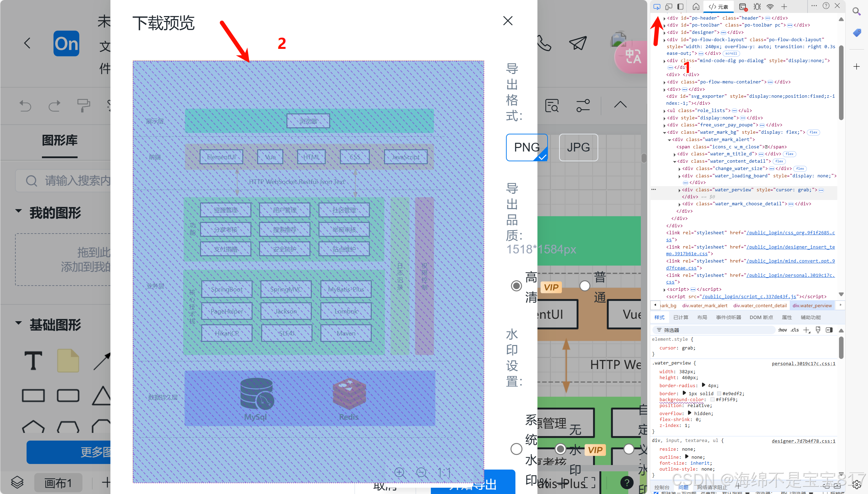The width and height of the screenshot is (868, 494).
Task: Choose the system watermark (系统水印) radio option
Action: click(x=516, y=449)
